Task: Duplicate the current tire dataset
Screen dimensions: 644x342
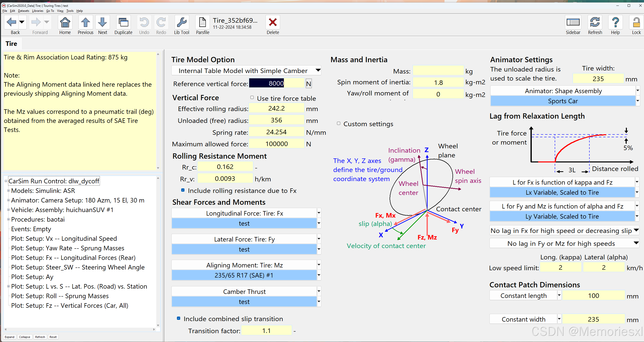Action: (123, 23)
